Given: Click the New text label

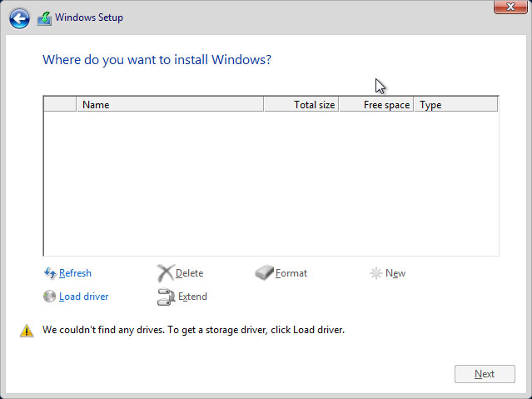Looking at the screenshot, I should pyautogui.click(x=395, y=273).
